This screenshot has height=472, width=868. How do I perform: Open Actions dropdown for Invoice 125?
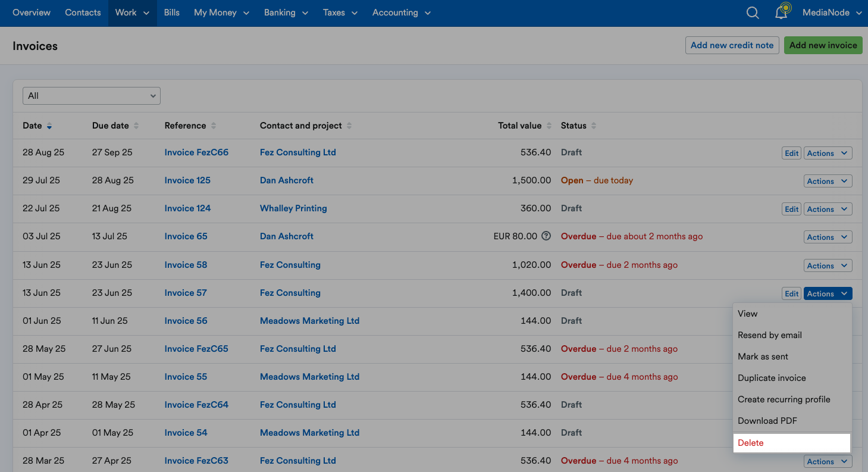click(828, 182)
